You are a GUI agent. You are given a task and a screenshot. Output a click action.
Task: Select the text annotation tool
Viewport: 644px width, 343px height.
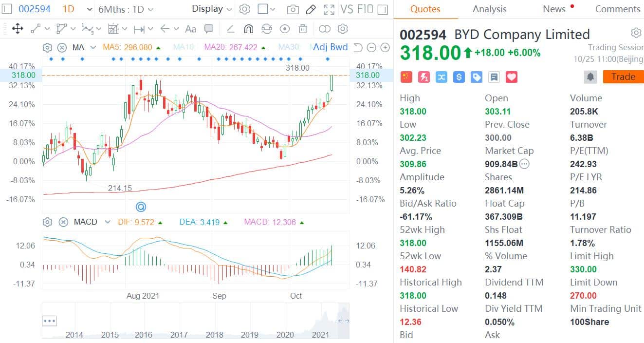tap(190, 29)
